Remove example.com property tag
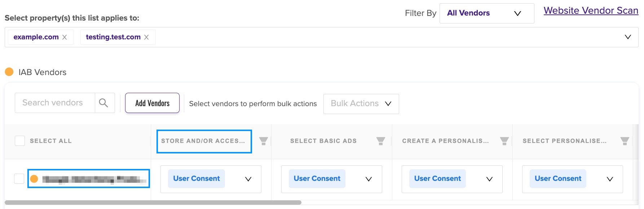The height and width of the screenshot is (209, 644). tap(65, 37)
